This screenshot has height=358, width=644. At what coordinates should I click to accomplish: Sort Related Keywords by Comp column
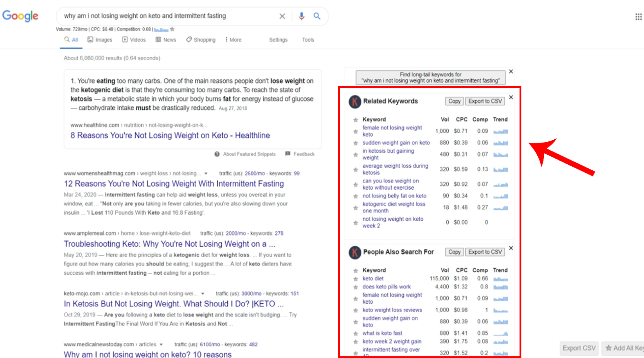[480, 120]
